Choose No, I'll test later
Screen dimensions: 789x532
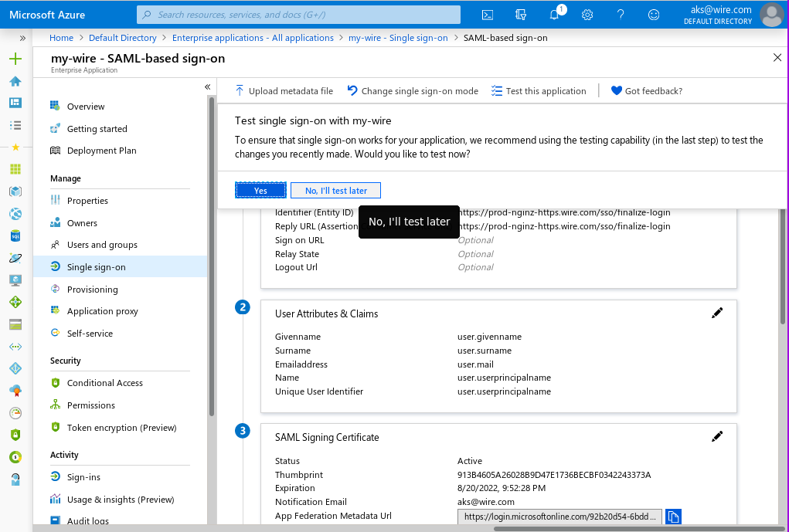tap(335, 191)
